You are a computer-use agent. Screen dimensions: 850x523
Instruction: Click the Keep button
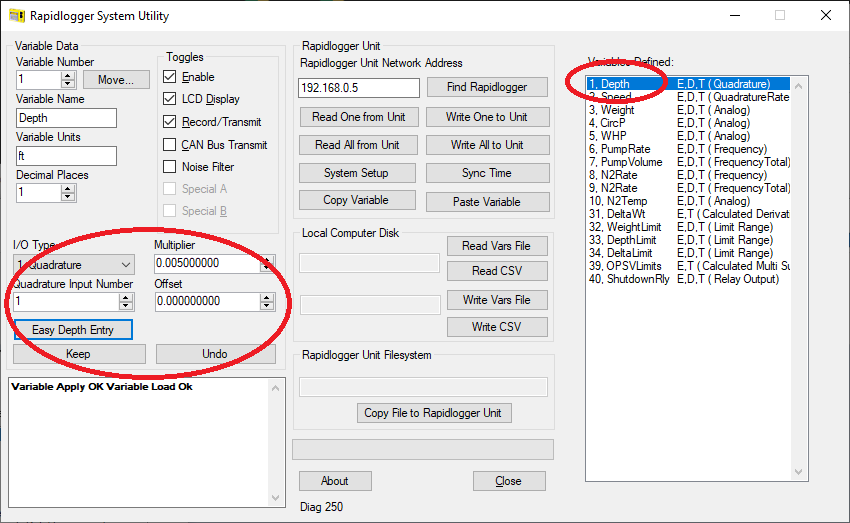click(79, 354)
